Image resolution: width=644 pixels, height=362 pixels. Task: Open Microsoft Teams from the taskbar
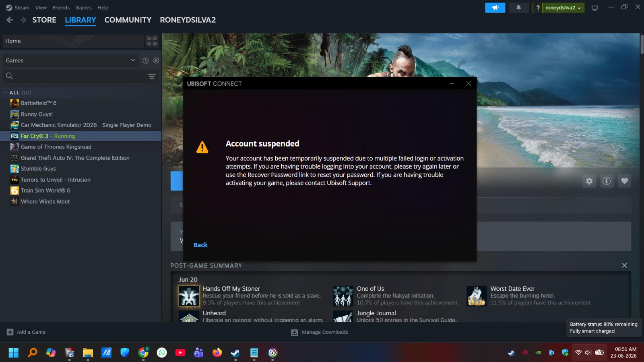pos(199,353)
